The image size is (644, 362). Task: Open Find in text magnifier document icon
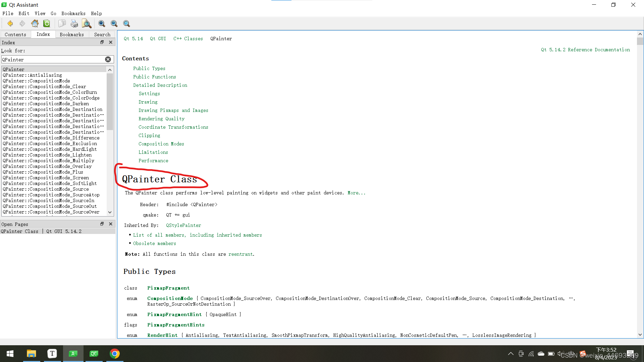[x=87, y=23]
